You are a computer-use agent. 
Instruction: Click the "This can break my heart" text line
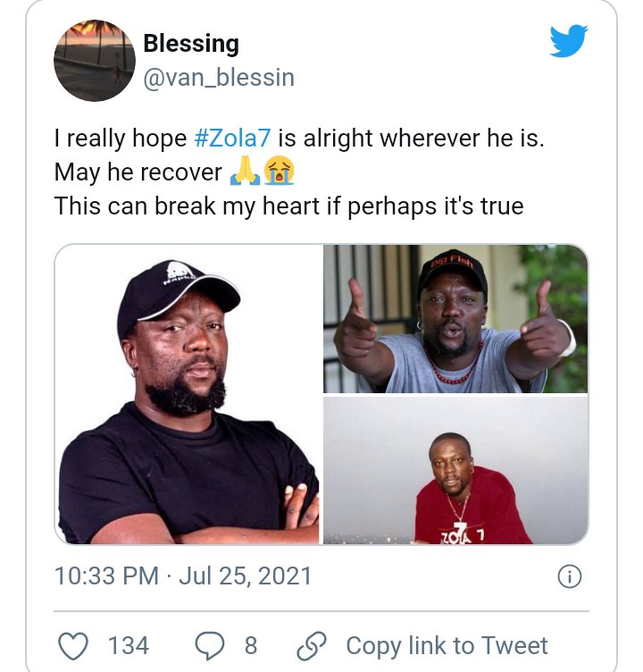(288, 206)
